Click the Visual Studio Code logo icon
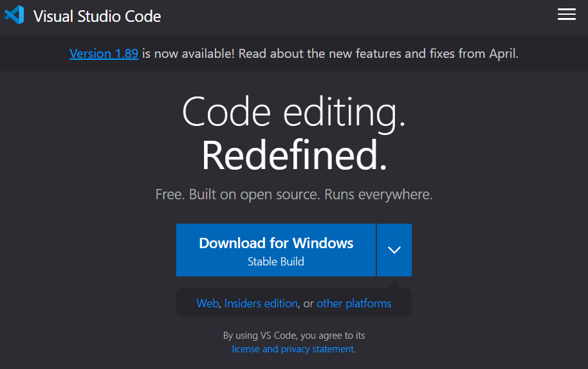588x369 pixels. tap(14, 15)
